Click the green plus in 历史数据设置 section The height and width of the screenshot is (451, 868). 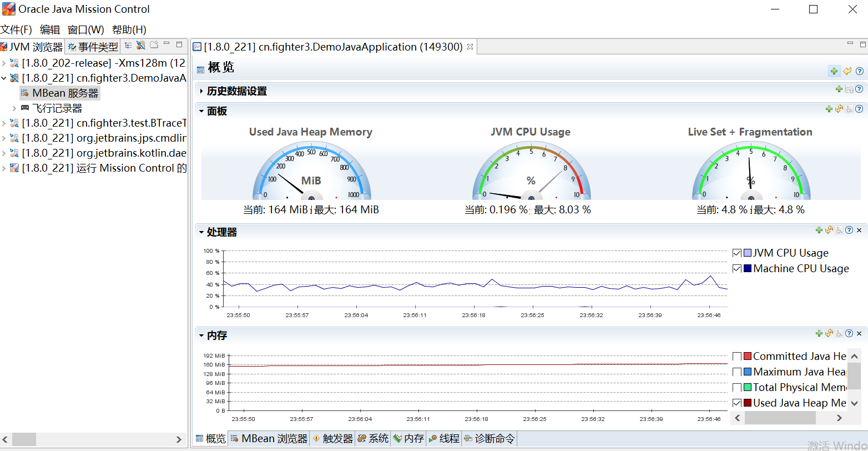[x=839, y=89]
